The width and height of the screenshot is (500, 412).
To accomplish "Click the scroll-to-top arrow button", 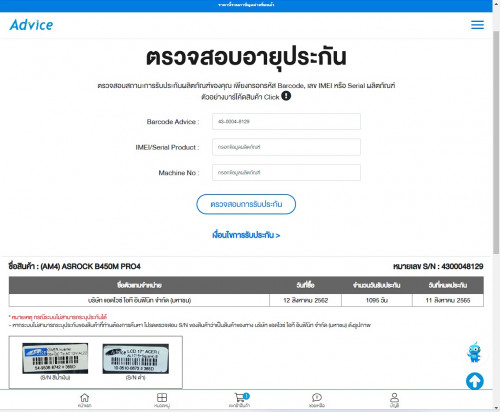I will [475, 381].
